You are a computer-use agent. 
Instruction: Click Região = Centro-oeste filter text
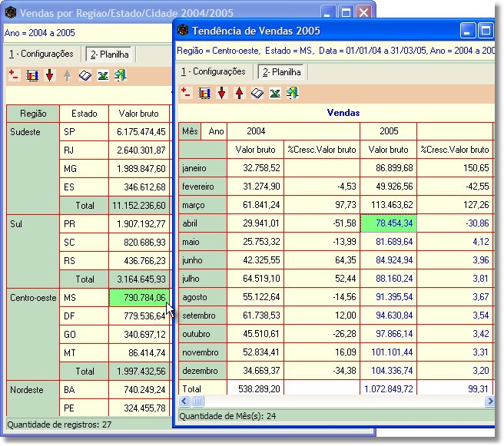pos(218,51)
